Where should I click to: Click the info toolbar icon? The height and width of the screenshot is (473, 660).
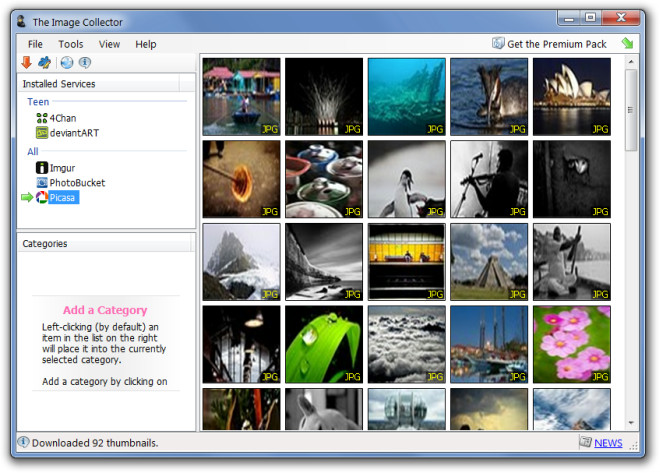(x=85, y=63)
